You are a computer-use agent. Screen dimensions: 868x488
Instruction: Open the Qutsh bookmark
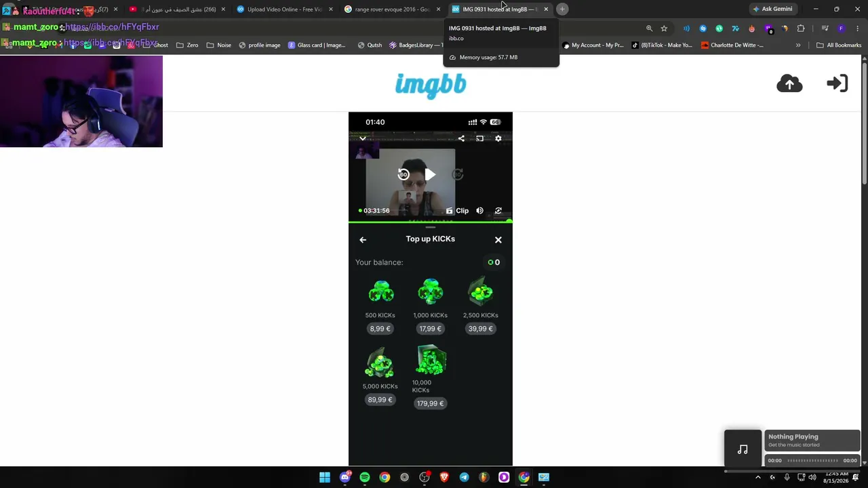[x=370, y=45]
